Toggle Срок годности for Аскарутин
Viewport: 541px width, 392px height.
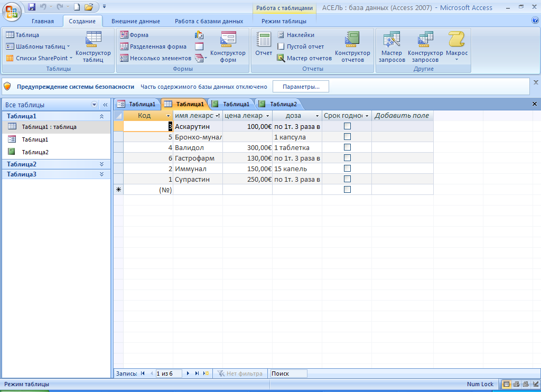click(347, 126)
